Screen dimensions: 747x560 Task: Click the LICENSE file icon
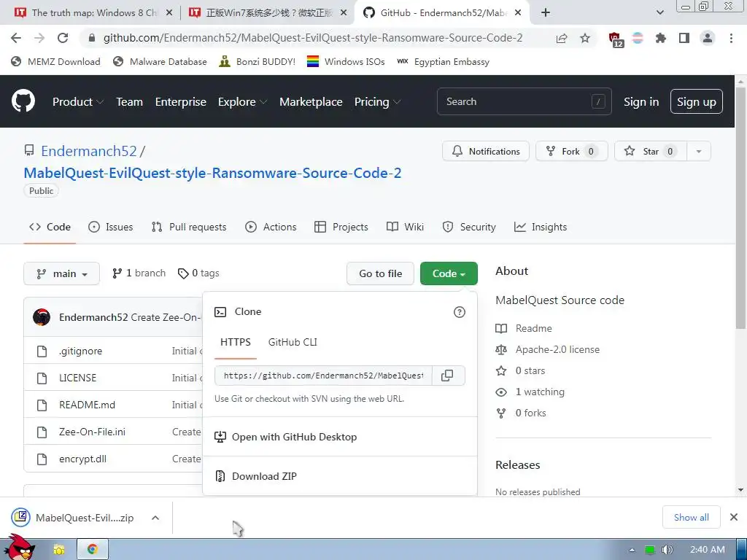pyautogui.click(x=42, y=378)
